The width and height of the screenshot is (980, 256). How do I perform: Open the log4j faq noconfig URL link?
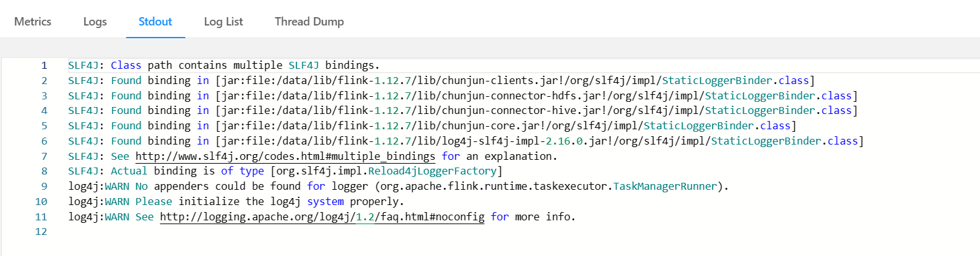pos(322,217)
